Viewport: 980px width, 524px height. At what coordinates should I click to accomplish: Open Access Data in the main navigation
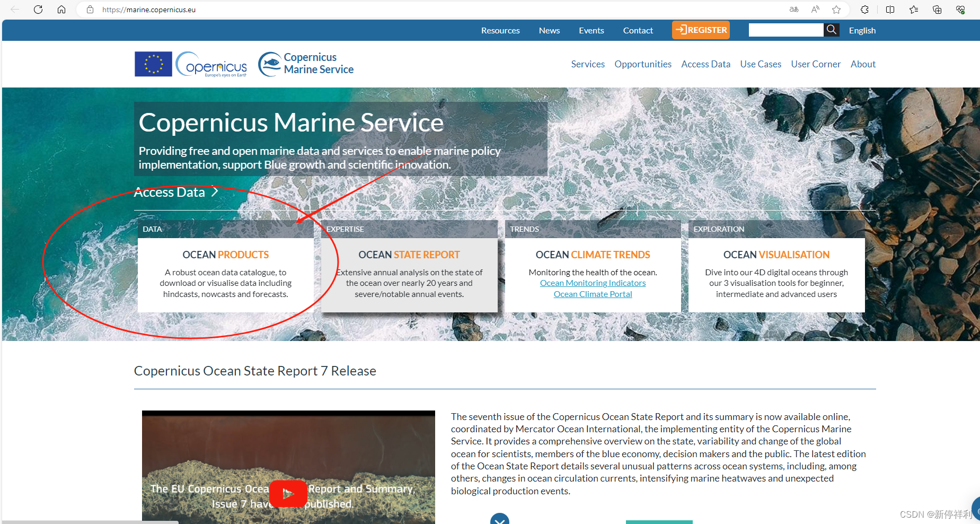[x=705, y=64]
